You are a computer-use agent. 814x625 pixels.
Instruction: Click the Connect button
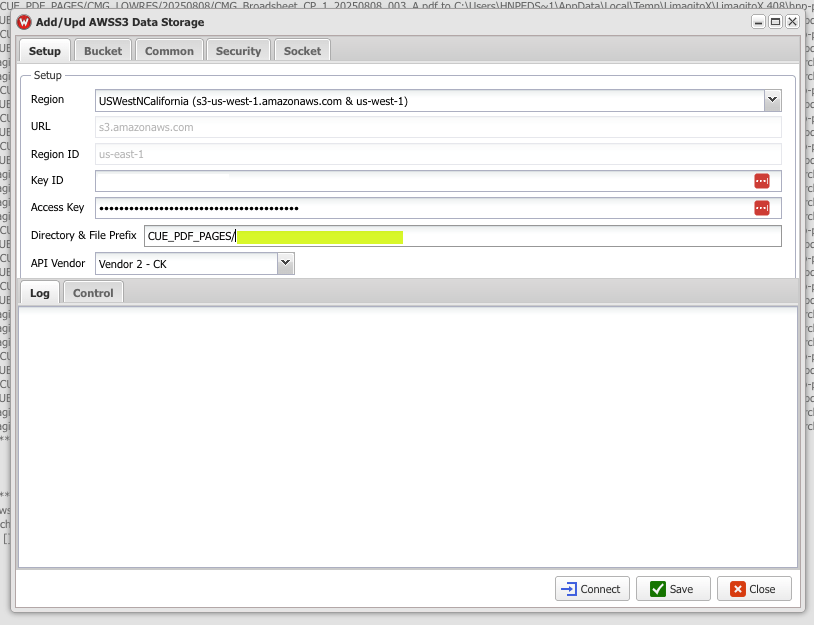click(592, 589)
